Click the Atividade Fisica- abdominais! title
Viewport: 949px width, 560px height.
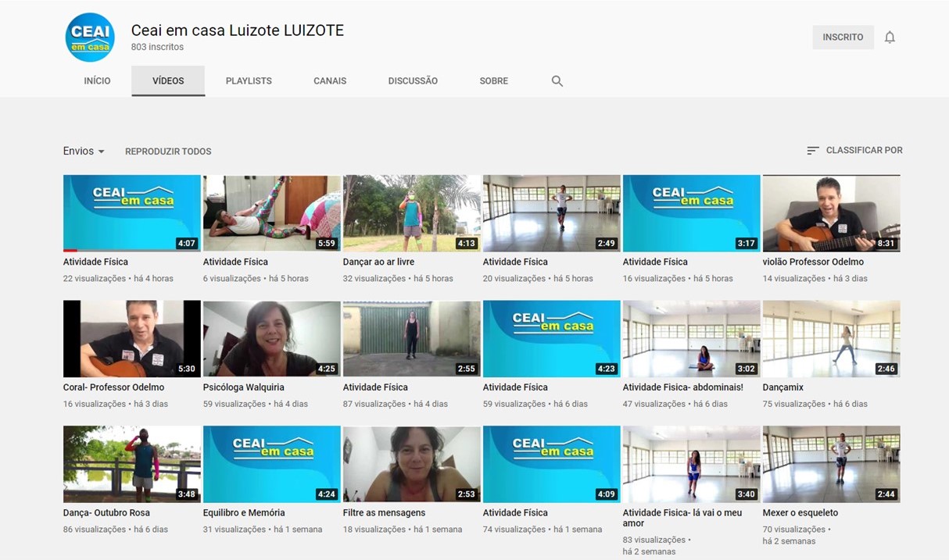(x=682, y=387)
